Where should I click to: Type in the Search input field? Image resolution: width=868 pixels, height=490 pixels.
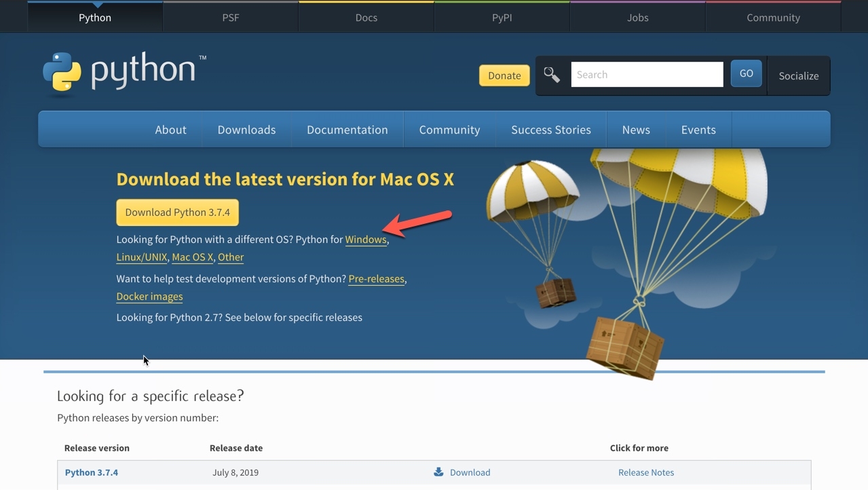pos(647,75)
